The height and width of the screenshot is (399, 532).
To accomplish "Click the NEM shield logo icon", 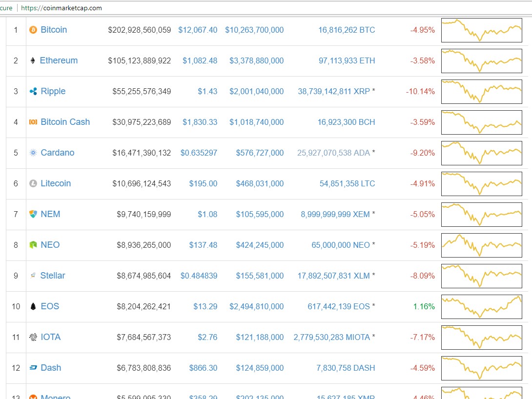I will click(x=33, y=214).
